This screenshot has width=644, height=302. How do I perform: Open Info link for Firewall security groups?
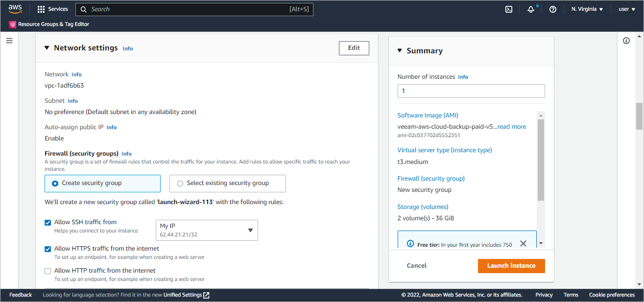tap(127, 154)
